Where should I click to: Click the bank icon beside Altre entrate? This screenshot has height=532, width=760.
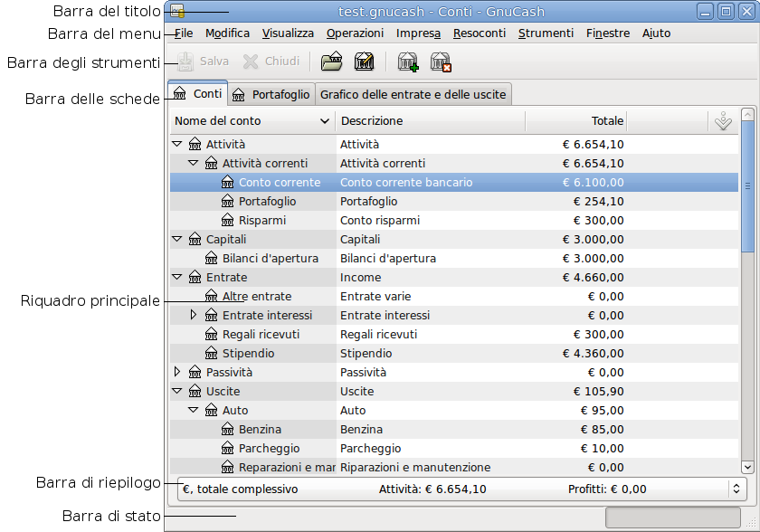[x=211, y=296]
